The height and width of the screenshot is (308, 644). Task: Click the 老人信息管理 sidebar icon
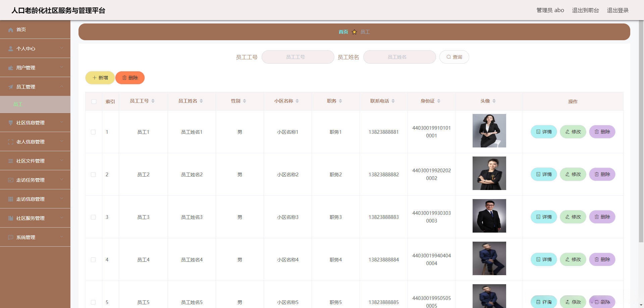coord(11,142)
